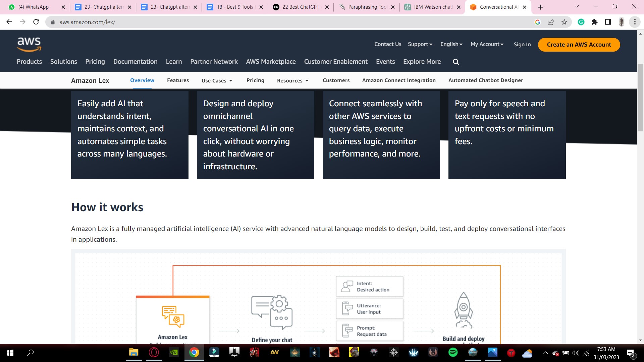644x362 pixels.
Task: Click the AWS logo icon
Action: [x=28, y=44]
